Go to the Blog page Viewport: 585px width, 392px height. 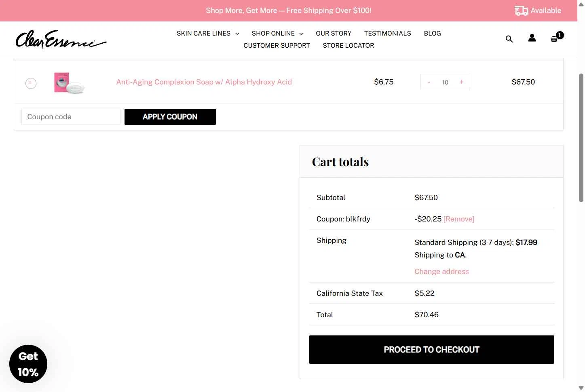point(432,34)
